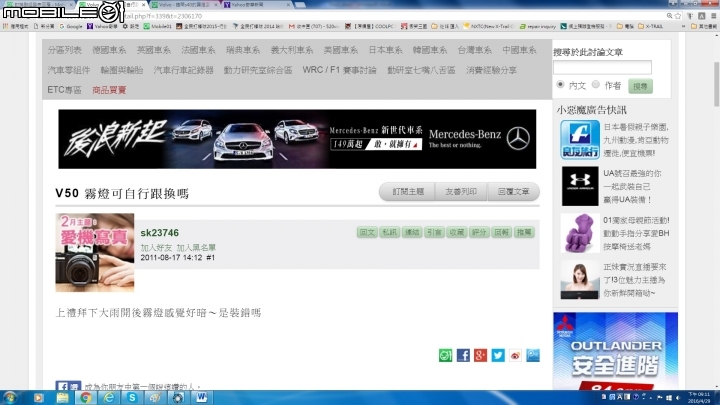This screenshot has height=405, width=720.
Task: Share post on Weibo
Action: 515,355
